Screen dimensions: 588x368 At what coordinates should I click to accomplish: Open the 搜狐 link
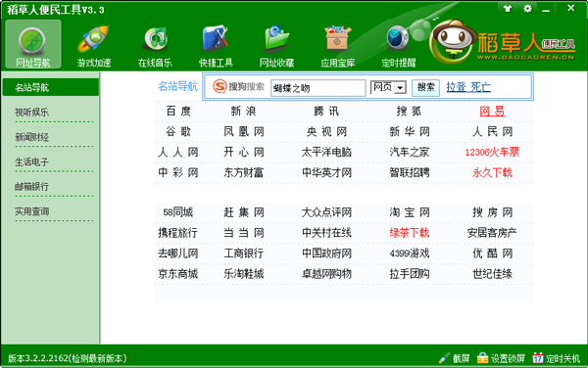[409, 112]
